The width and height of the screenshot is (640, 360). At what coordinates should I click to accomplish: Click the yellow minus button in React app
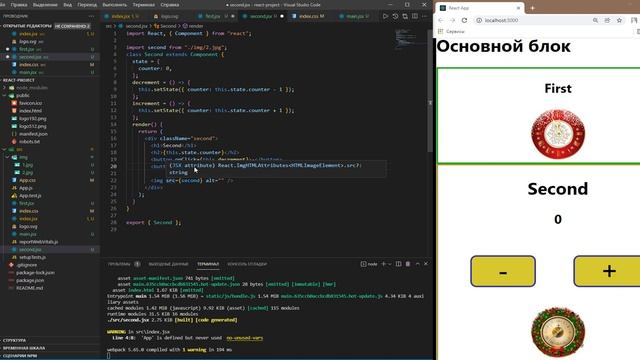[x=503, y=271]
